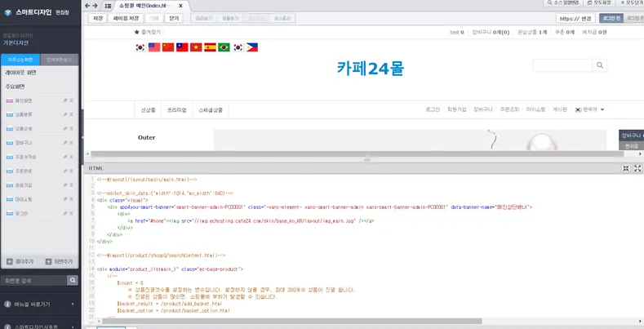This screenshot has width=644, height=329.
Task: Click the 스마트디자인 cube logo icon
Action: [x=8, y=13]
